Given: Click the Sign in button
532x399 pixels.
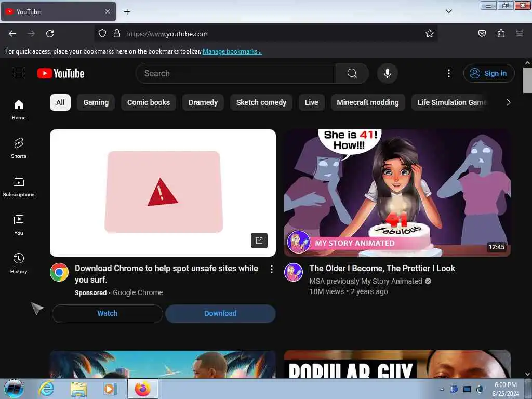Looking at the screenshot, I should (x=489, y=73).
